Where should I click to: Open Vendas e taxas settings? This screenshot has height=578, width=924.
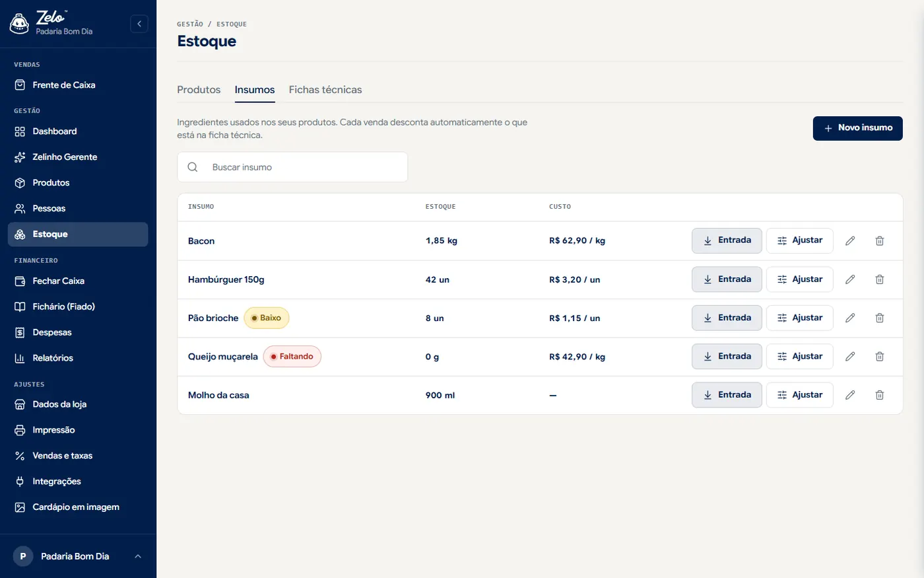pos(78,456)
